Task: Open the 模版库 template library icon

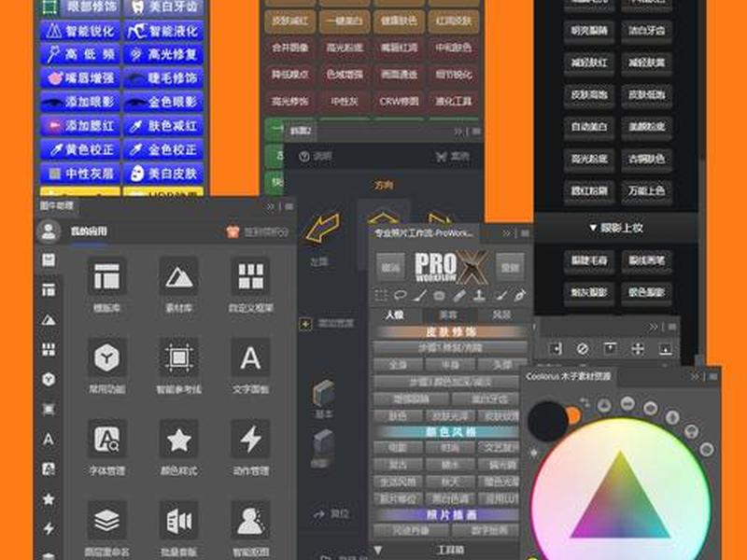Action: coord(106,276)
